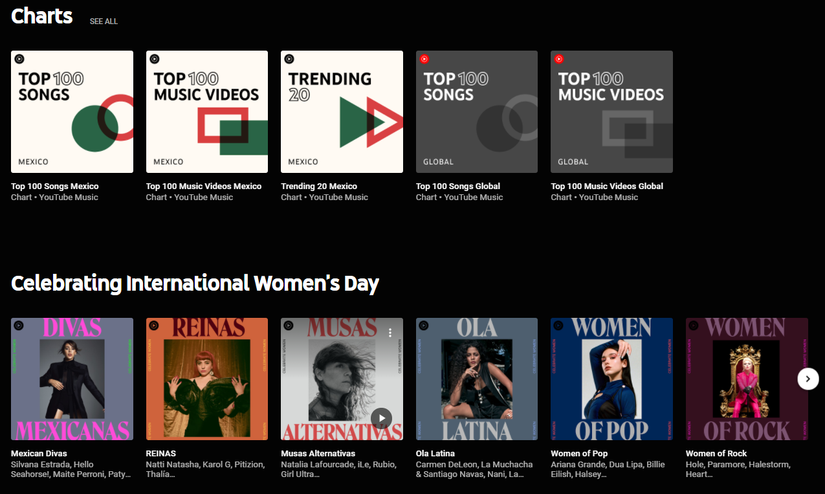Click the Women of Rock title link

716,453
